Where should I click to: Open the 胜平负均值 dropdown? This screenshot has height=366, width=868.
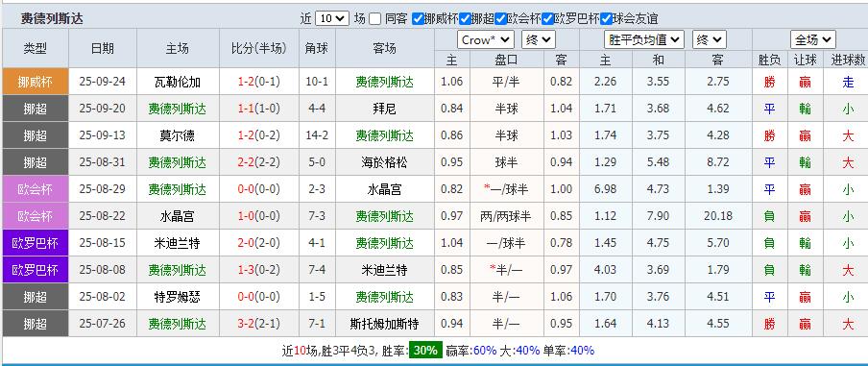point(644,40)
